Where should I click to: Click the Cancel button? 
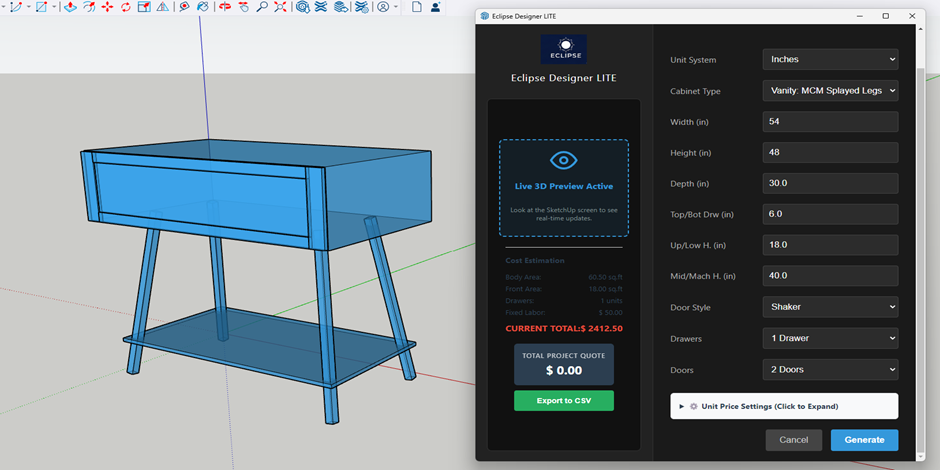(x=794, y=440)
